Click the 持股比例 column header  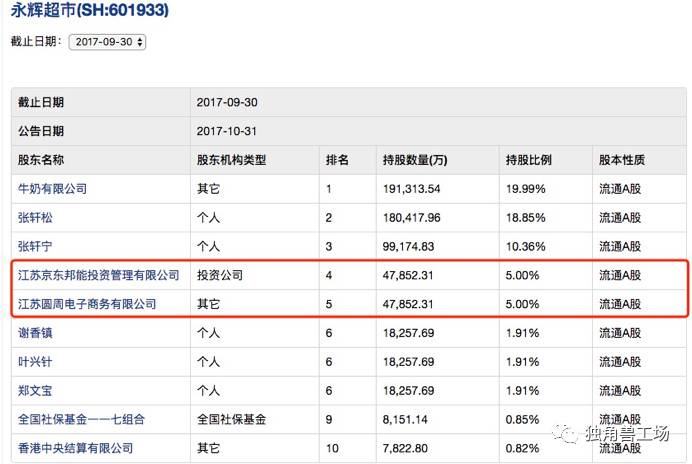[x=529, y=160]
